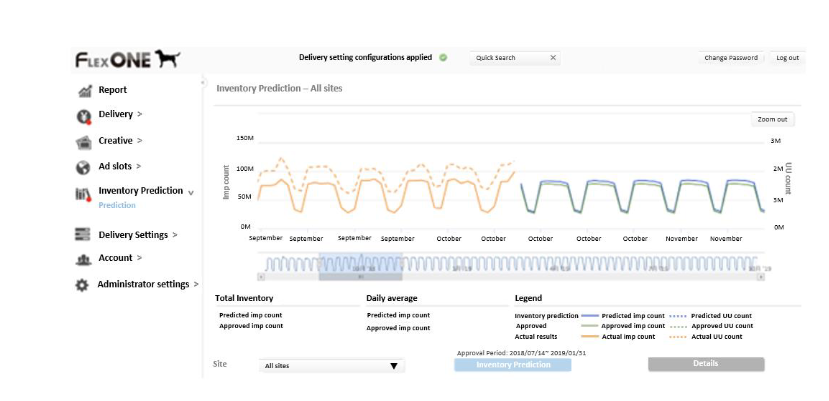Screen dimensions: 829x401
Task: Click the Ad slots globe icon
Action: click(84, 167)
